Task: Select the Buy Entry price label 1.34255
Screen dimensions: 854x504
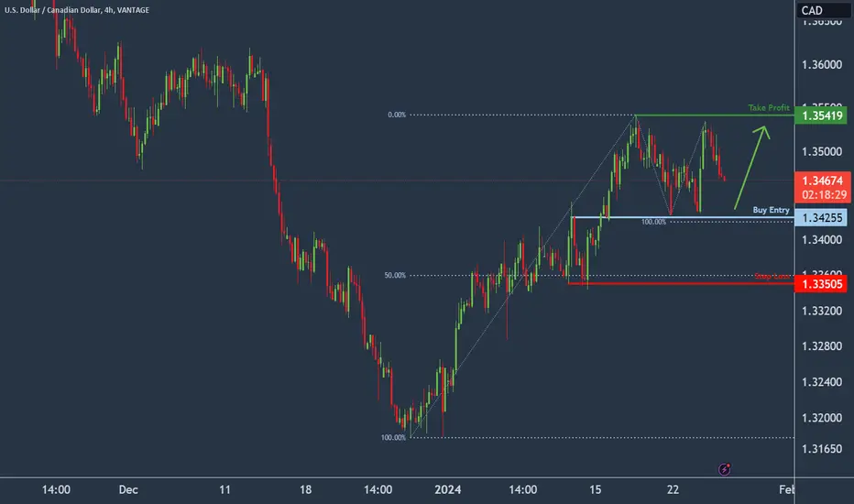Action: [x=821, y=218]
